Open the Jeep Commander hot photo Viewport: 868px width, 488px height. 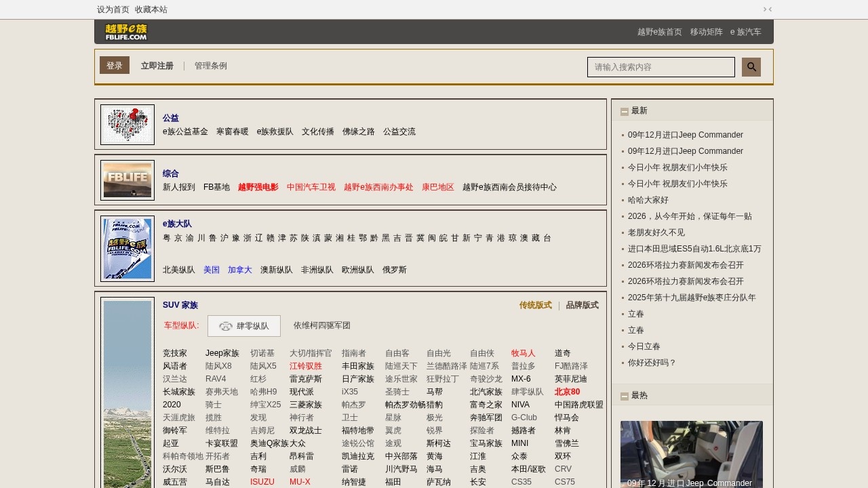691,454
